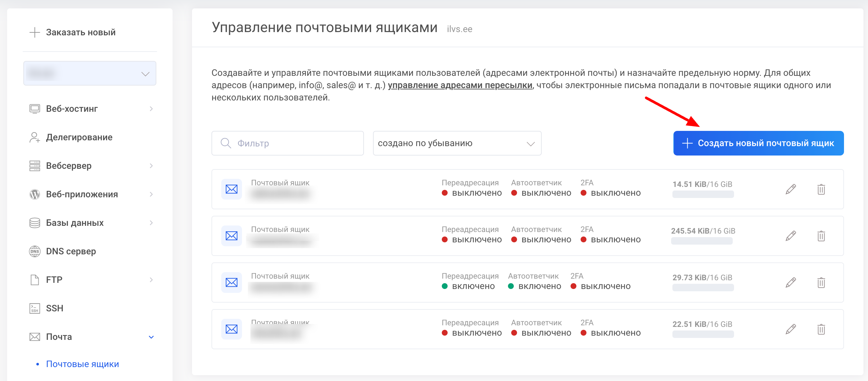Click the magnifier icon in the Фильтр field
Image resolution: width=868 pixels, height=381 pixels.
pyautogui.click(x=225, y=143)
